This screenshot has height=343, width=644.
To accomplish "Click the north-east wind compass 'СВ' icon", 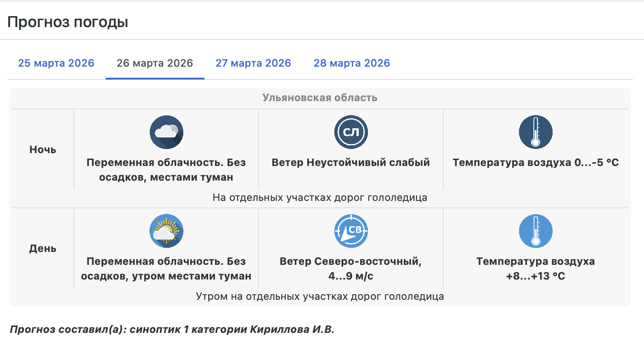I will click(x=351, y=231).
